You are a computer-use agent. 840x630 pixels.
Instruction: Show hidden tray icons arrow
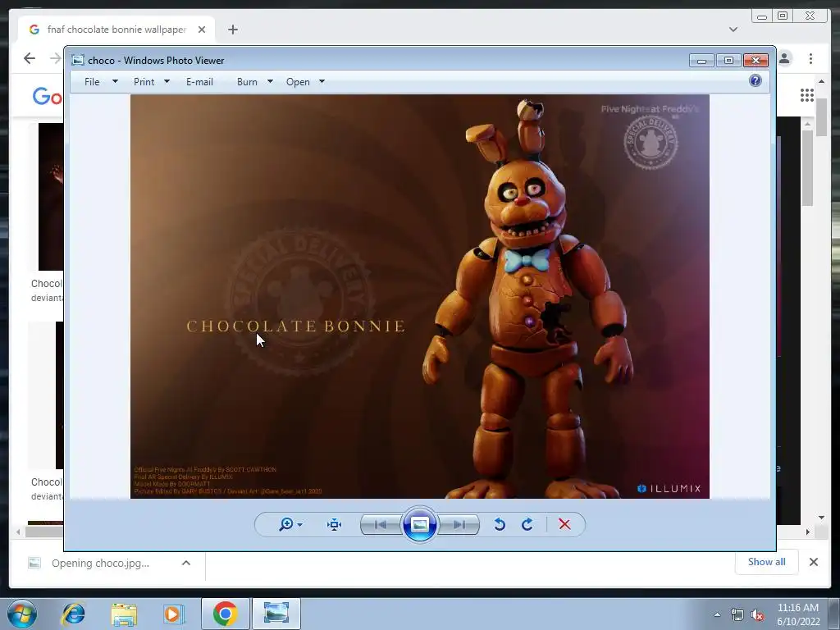tap(717, 614)
